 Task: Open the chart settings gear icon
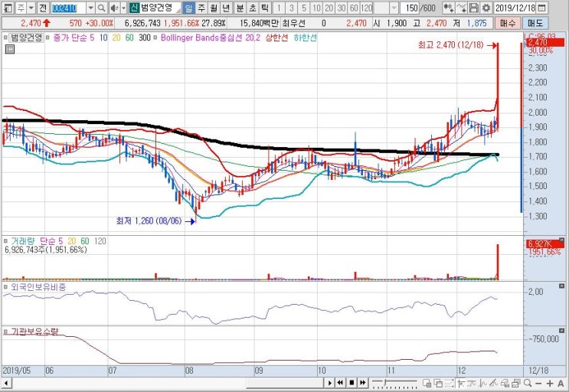click(x=486, y=8)
